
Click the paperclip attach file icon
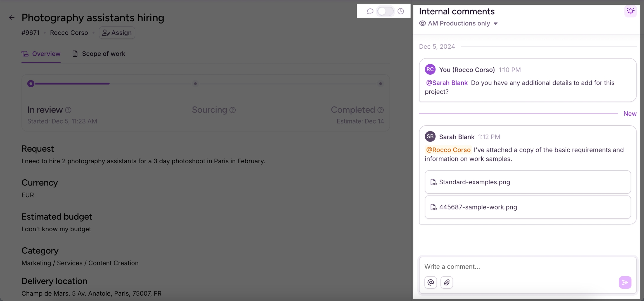(447, 282)
